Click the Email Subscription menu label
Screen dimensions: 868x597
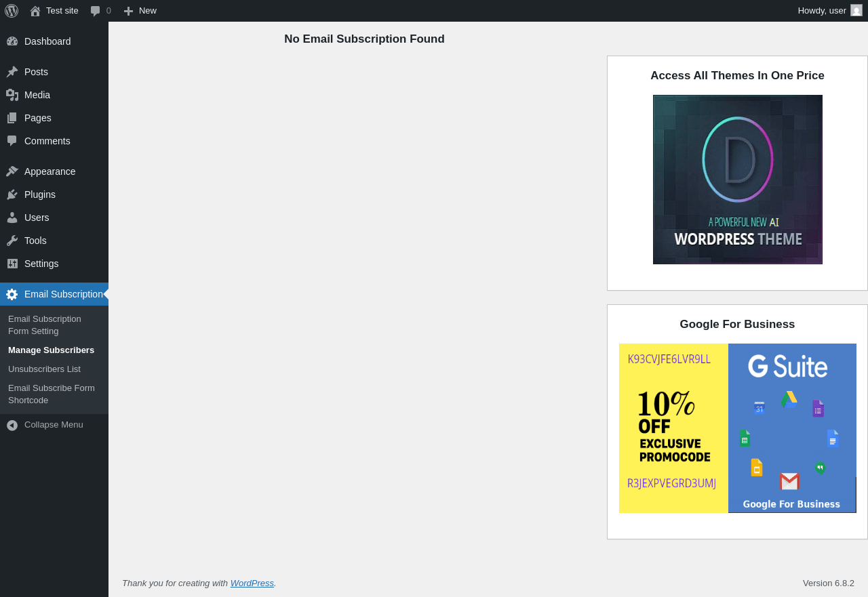[x=64, y=294]
